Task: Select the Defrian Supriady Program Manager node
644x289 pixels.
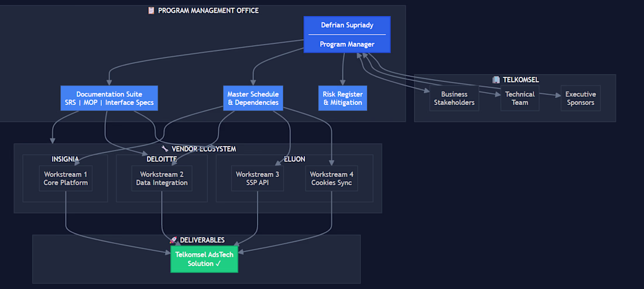Action: [x=347, y=35]
